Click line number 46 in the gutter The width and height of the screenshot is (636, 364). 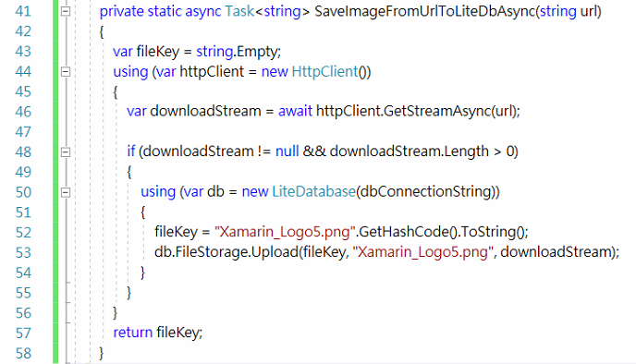(23, 112)
